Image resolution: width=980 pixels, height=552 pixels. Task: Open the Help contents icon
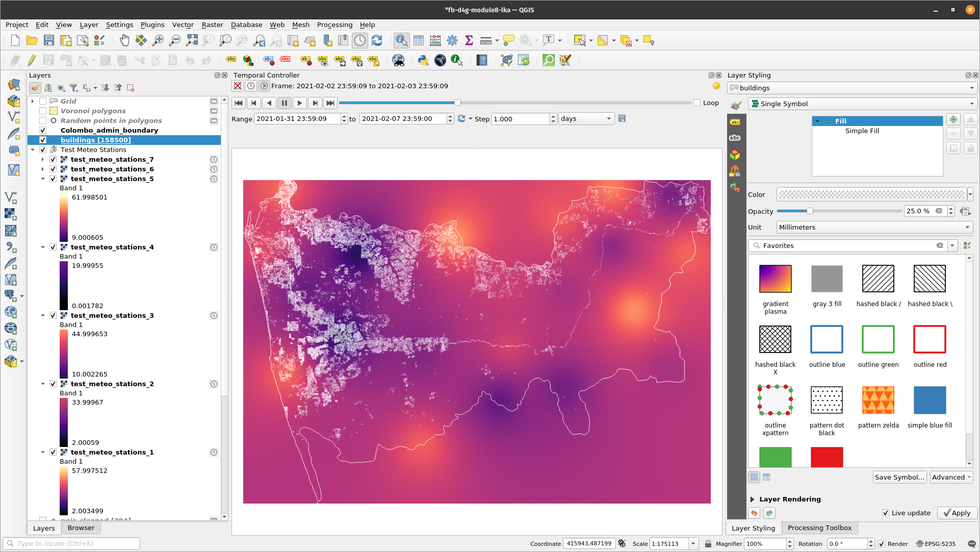[x=482, y=60]
